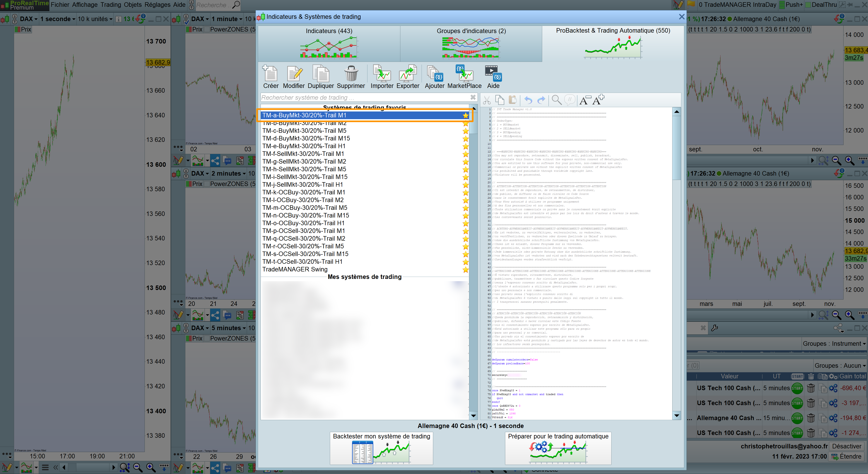Click the code editor vertical scrollbar thumb

[x=676, y=148]
